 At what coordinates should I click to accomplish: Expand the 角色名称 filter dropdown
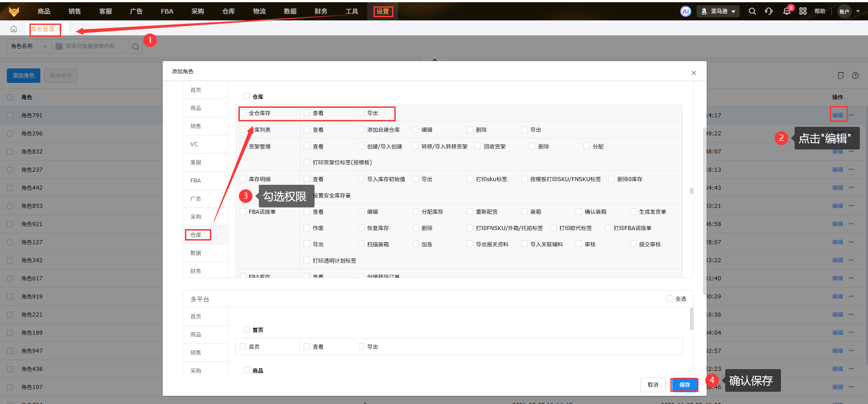[29, 46]
